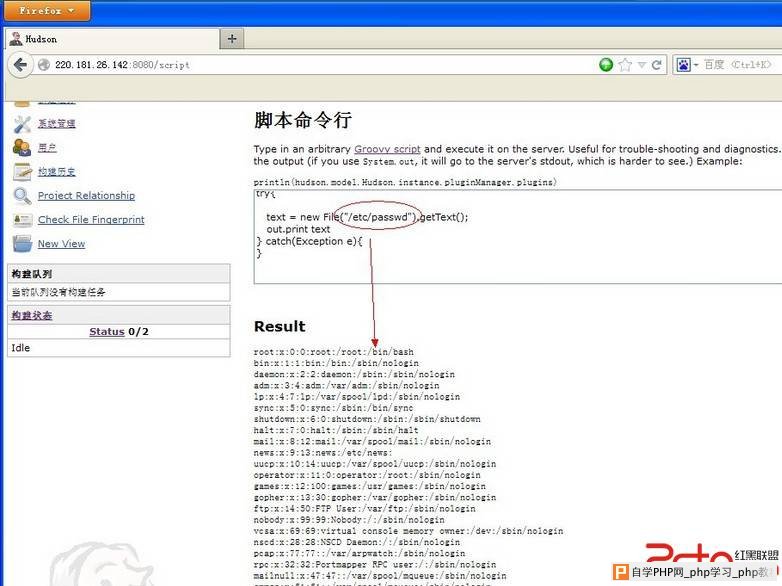Open the Baidu search engine selector dropdown
This screenshot has height=586, width=782.
(687, 65)
